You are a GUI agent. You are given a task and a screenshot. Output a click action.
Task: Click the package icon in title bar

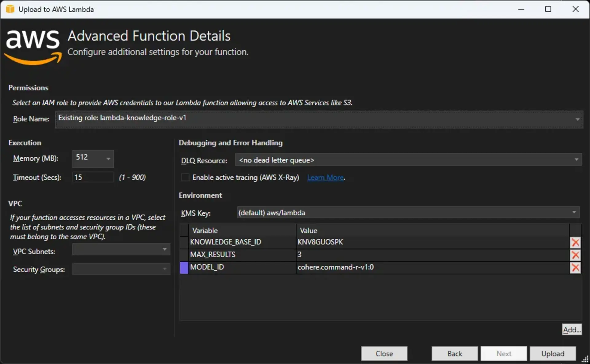(10, 9)
